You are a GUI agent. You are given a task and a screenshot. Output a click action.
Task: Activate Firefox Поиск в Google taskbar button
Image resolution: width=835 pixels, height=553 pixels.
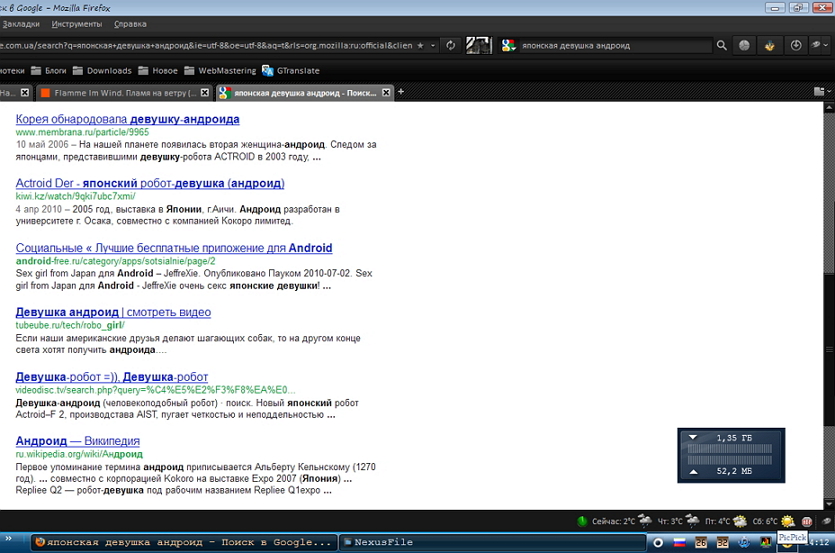point(183,542)
